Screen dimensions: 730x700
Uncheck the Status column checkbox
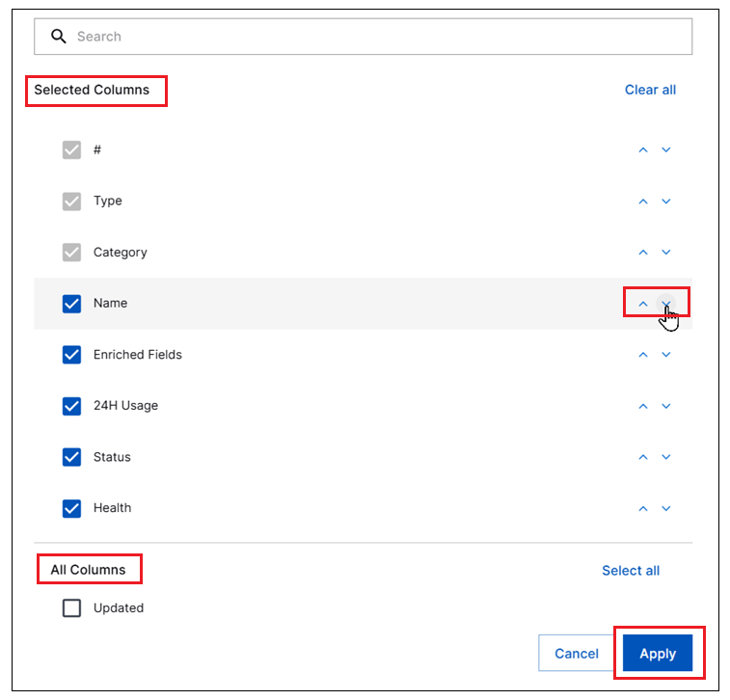click(71, 457)
